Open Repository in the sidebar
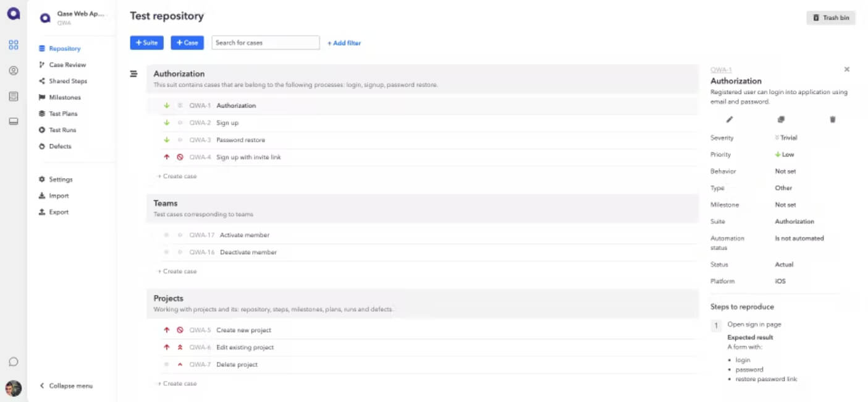This screenshot has width=868, height=402. (60, 48)
